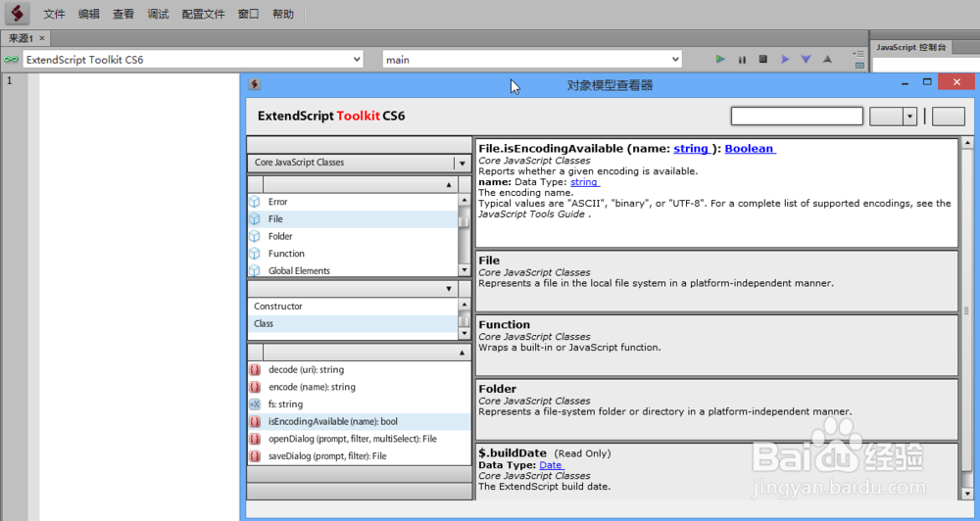This screenshot has height=521, width=980.
Task: Select the File class in the list
Action: coord(353,219)
